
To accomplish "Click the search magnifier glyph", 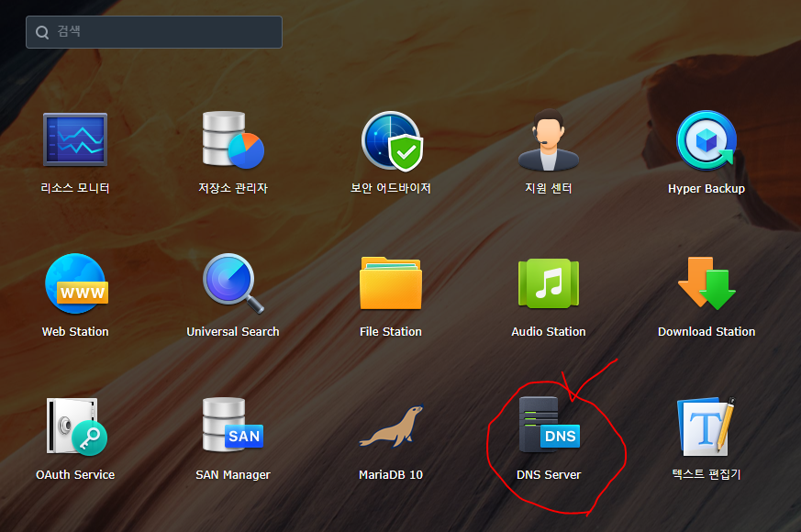I will (42, 32).
